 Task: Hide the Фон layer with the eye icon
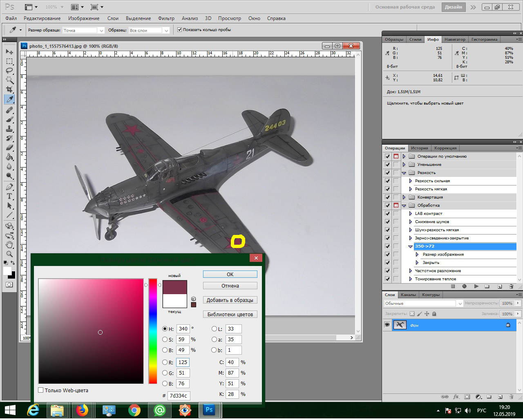click(x=387, y=325)
